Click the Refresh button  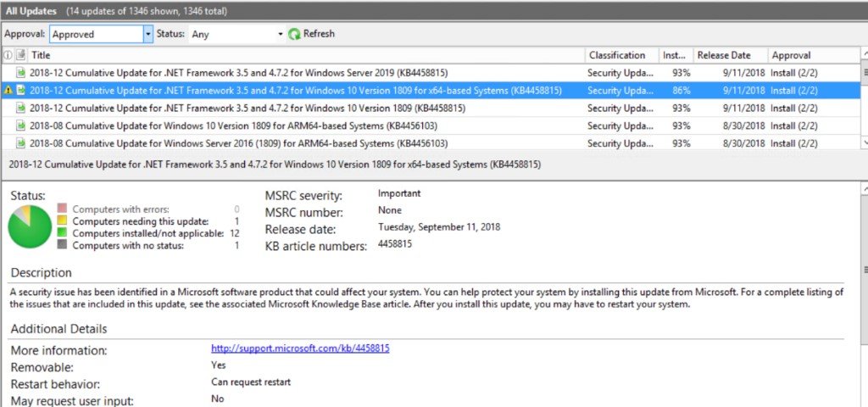(x=312, y=34)
